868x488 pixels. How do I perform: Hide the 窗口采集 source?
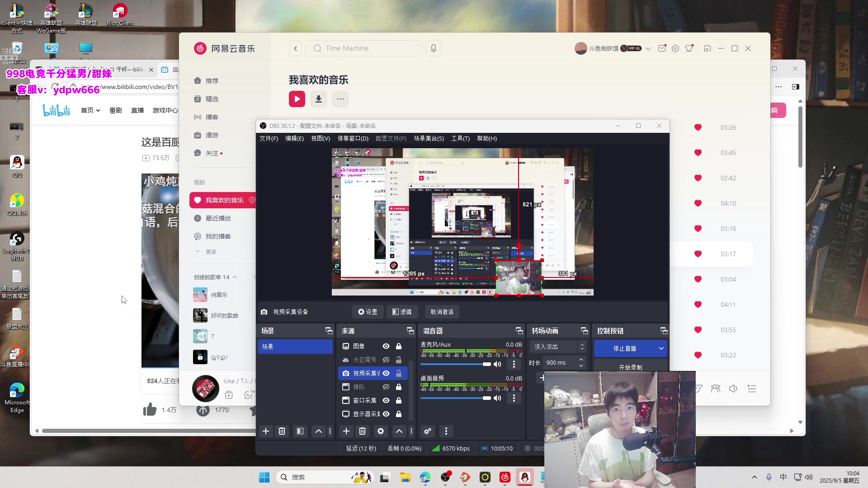(x=386, y=400)
